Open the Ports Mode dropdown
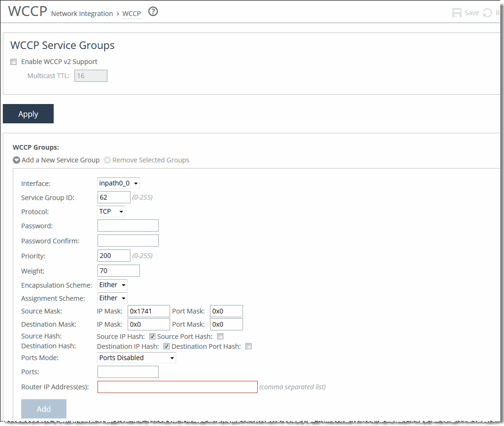Image resolution: width=504 pixels, height=426 pixels. point(136,358)
